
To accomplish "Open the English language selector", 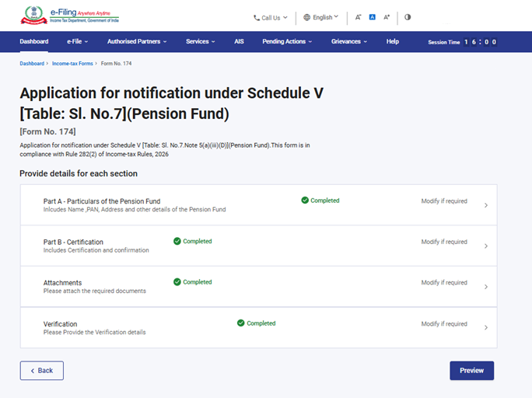I will [320, 17].
